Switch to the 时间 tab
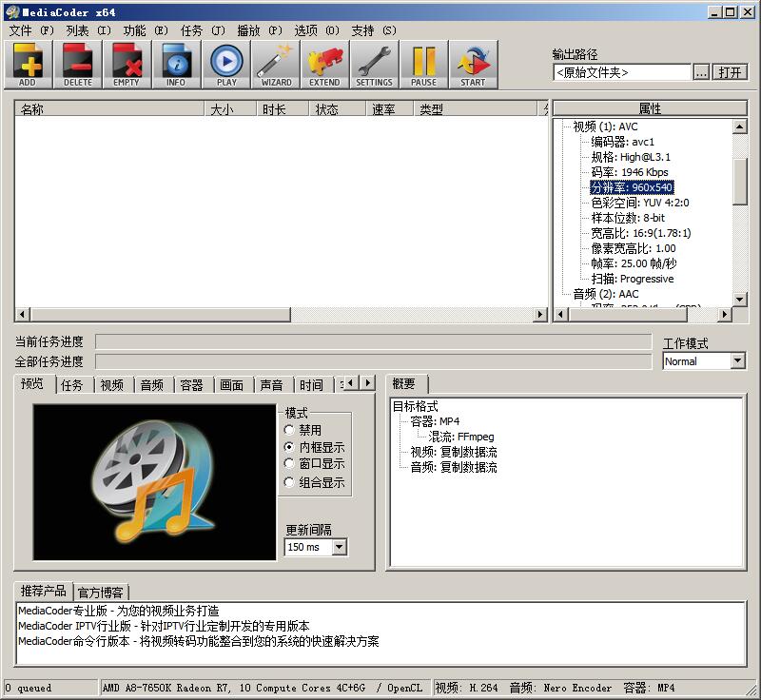Image resolution: width=761 pixels, height=700 pixels. coord(311,385)
